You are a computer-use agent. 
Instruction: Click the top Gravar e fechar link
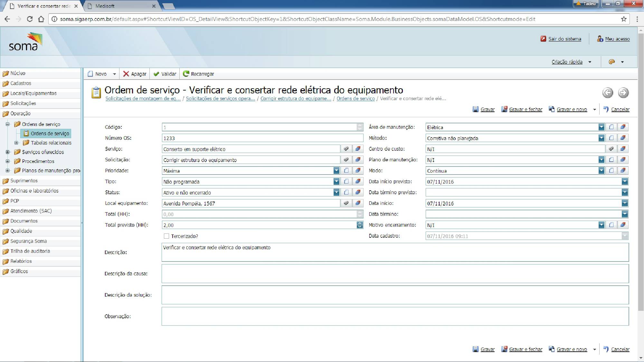[x=525, y=110]
